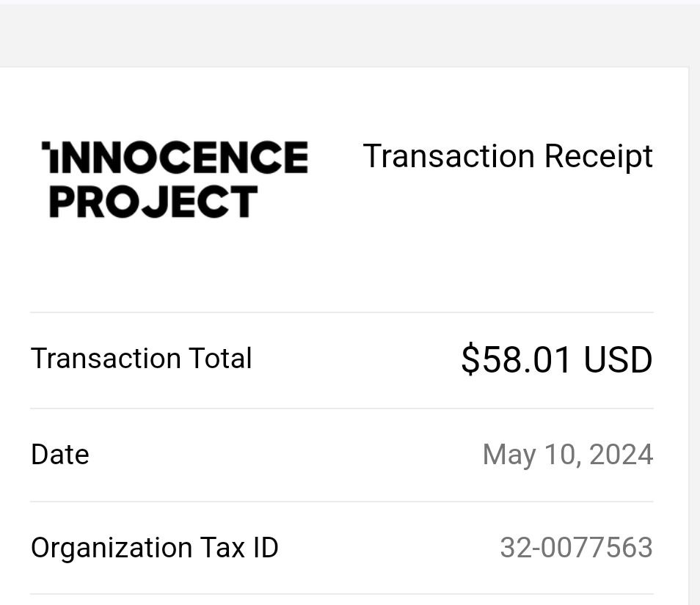Click the word Transaction in the receipt heading
The image size is (700, 605).
[x=448, y=157]
